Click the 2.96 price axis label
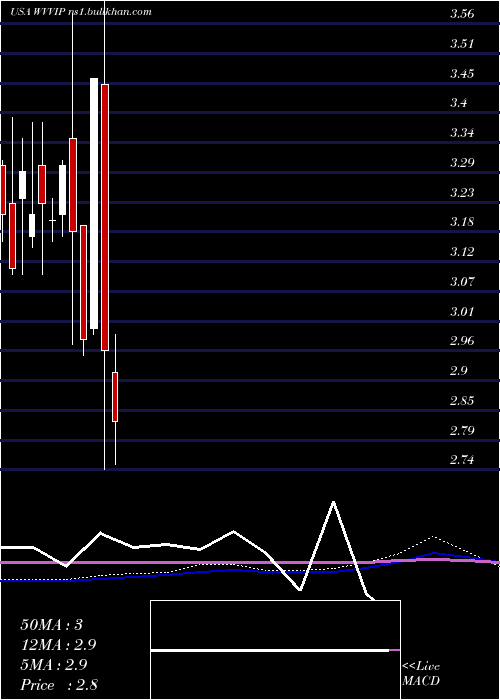Screen dimensions: 500x700 pos(462,341)
